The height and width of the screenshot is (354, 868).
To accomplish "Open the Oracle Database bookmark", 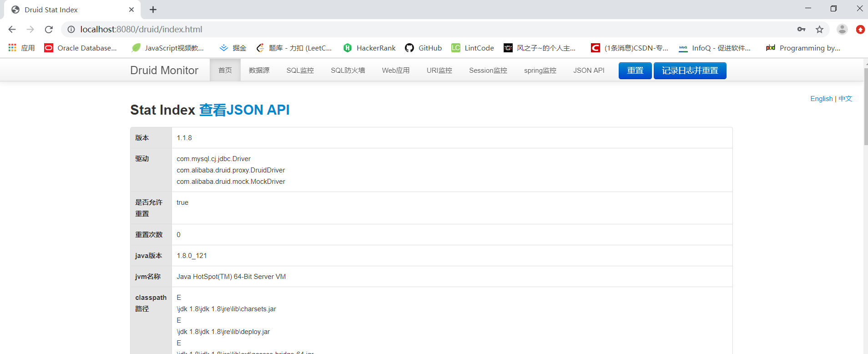I will click(81, 48).
